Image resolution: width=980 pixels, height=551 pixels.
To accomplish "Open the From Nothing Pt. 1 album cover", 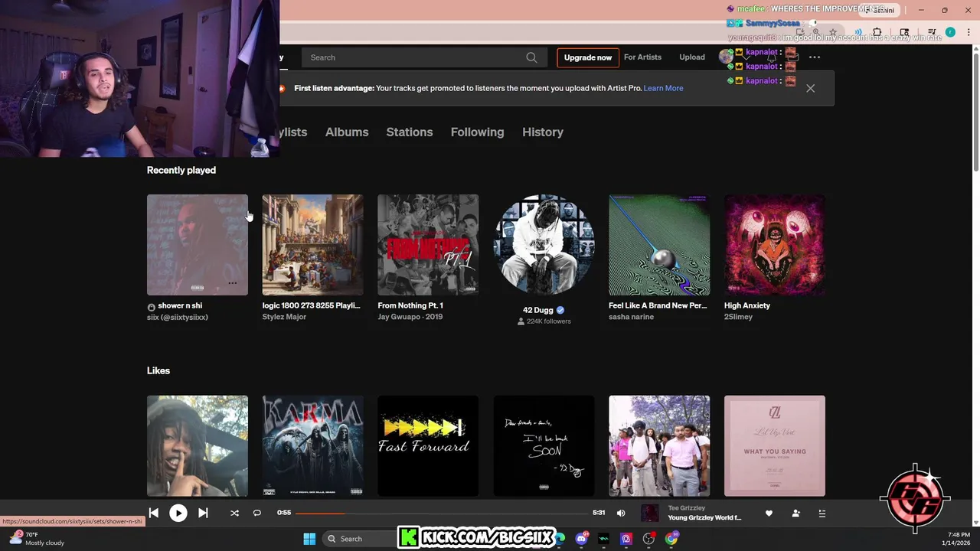I will 428,245.
